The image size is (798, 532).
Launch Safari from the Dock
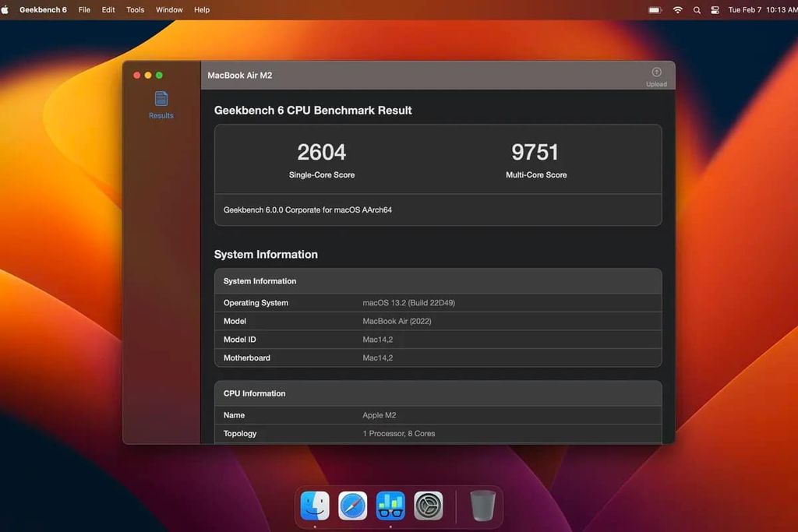(x=352, y=506)
